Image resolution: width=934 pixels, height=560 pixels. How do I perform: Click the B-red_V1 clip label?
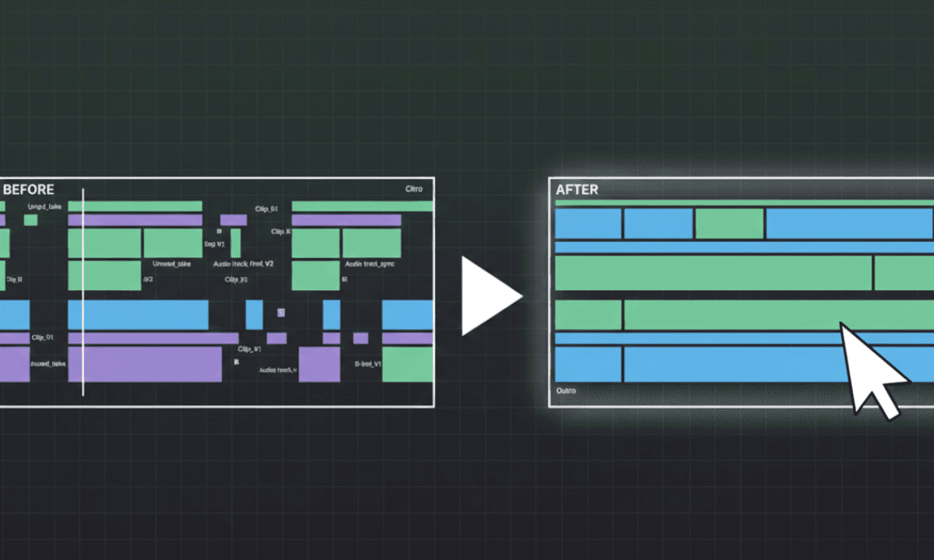367,363
